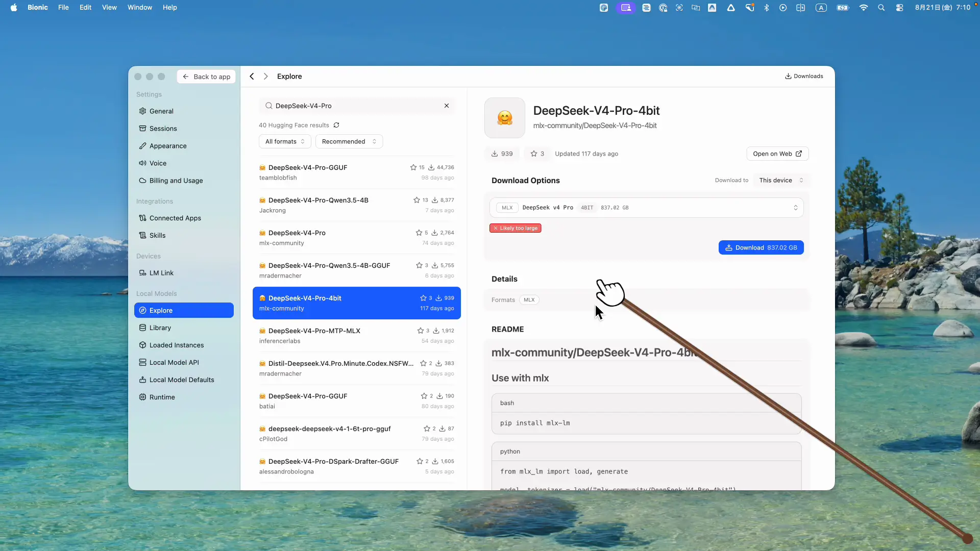Select DeepSeek-V4-Pro-MTP-MLX result
Viewport: 980px width, 551px height.
tap(356, 336)
